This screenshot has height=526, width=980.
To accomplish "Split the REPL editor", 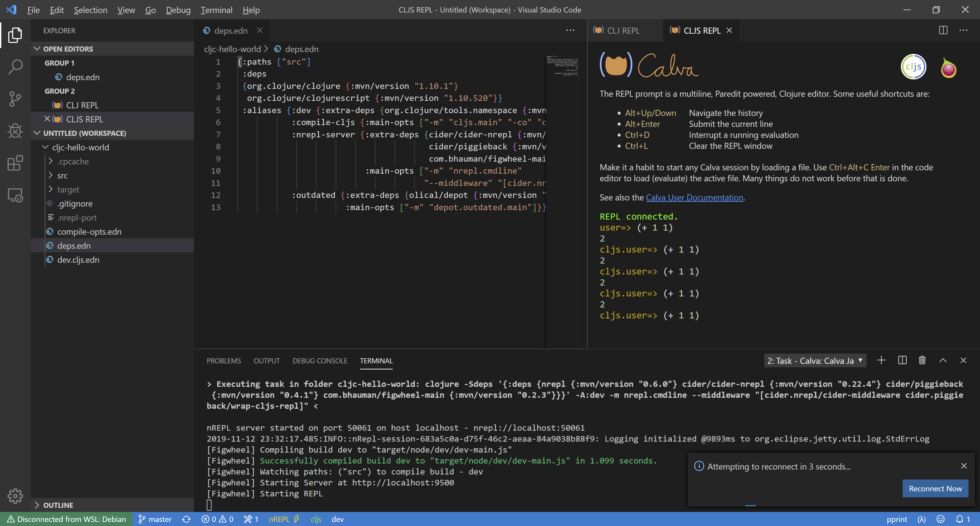I will coord(943,30).
